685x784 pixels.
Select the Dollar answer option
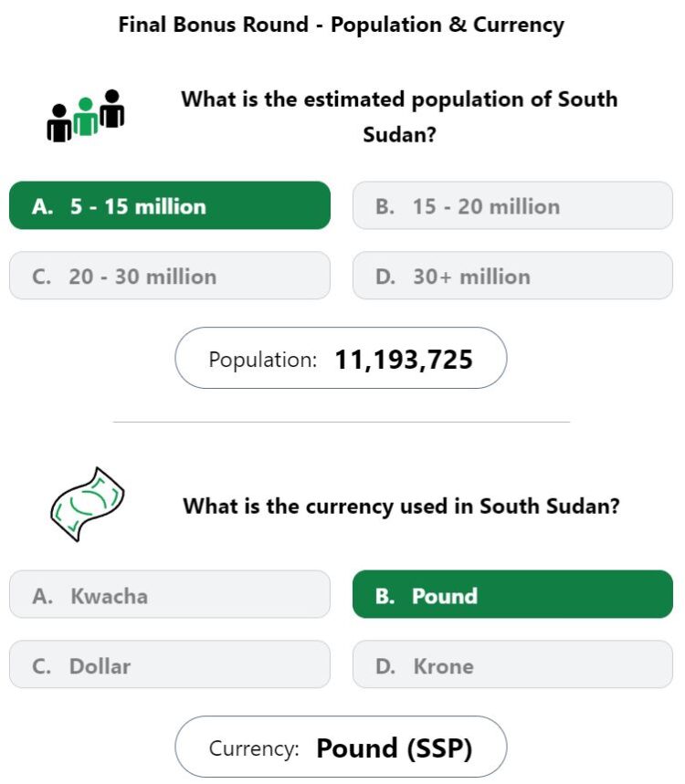coord(170,664)
